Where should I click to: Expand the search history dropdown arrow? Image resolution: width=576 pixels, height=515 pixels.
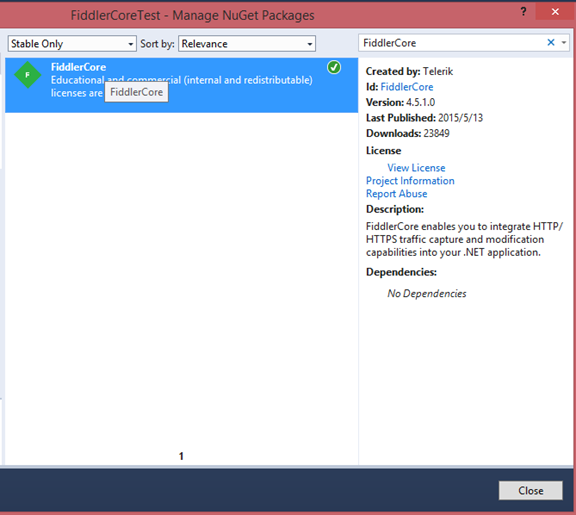click(x=564, y=43)
